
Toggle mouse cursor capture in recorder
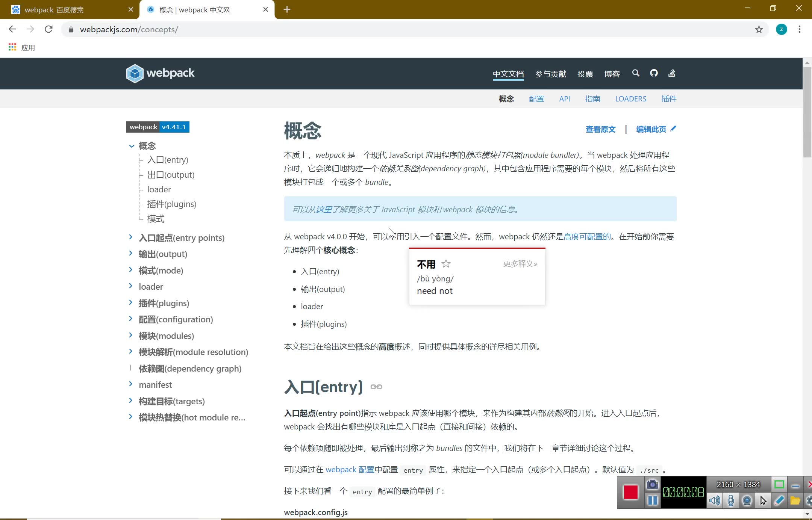(763, 500)
